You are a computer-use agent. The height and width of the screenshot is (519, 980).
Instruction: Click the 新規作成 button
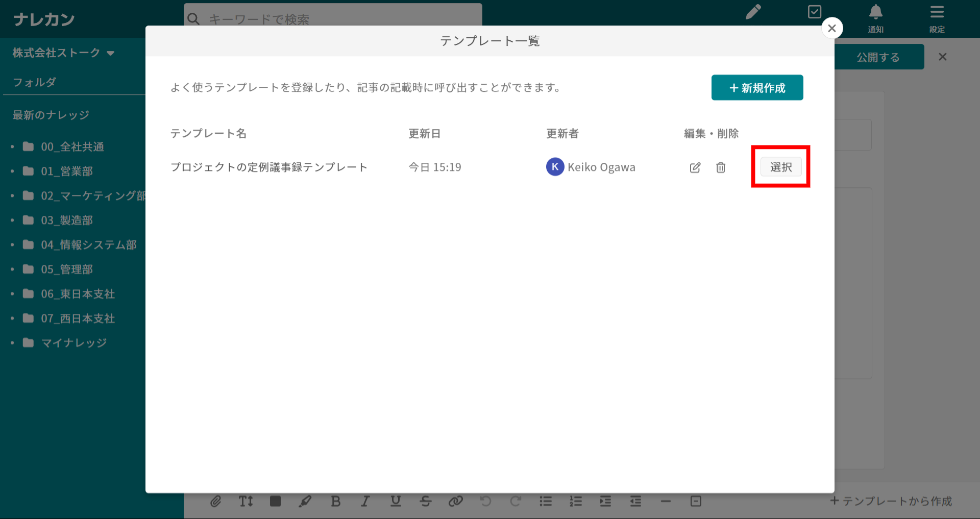click(x=757, y=88)
